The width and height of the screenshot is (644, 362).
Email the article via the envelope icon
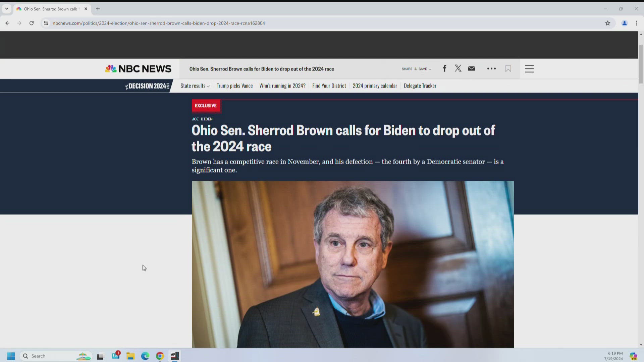(x=471, y=68)
